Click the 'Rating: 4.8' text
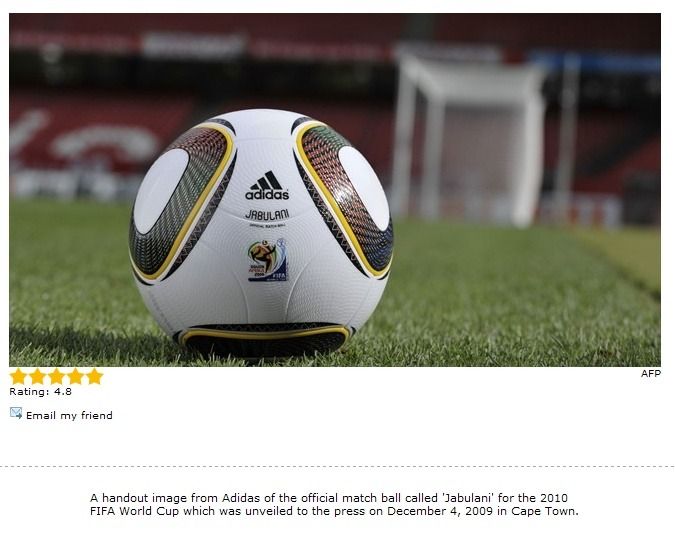Image resolution: width=675 pixels, height=539 pixels. click(x=40, y=392)
